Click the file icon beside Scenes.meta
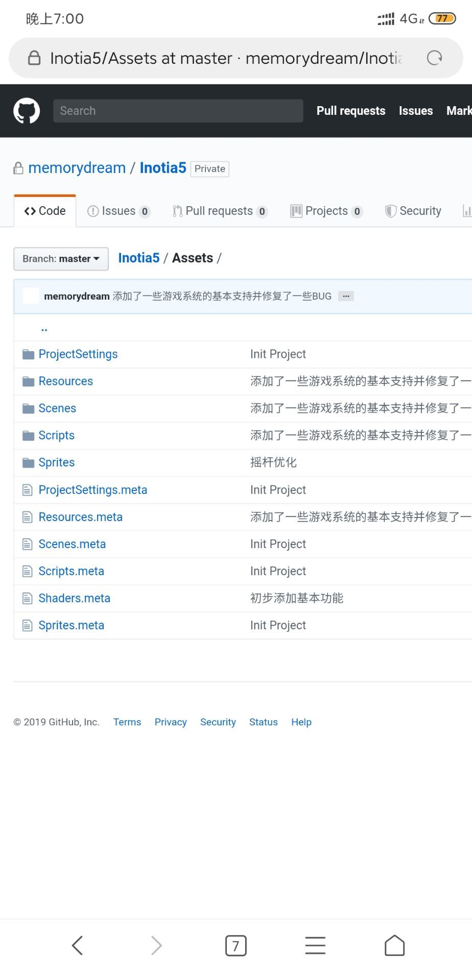 [x=28, y=544]
